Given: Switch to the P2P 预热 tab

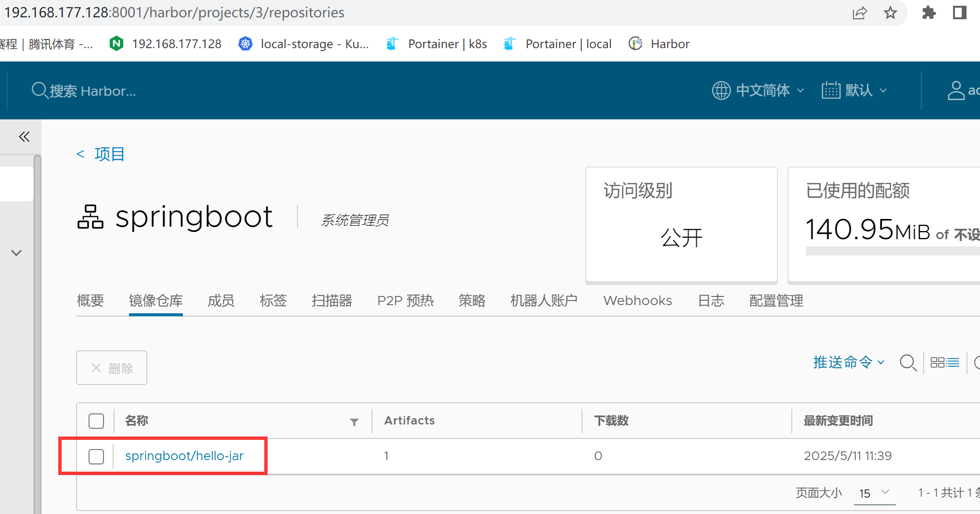Looking at the screenshot, I should click(406, 301).
